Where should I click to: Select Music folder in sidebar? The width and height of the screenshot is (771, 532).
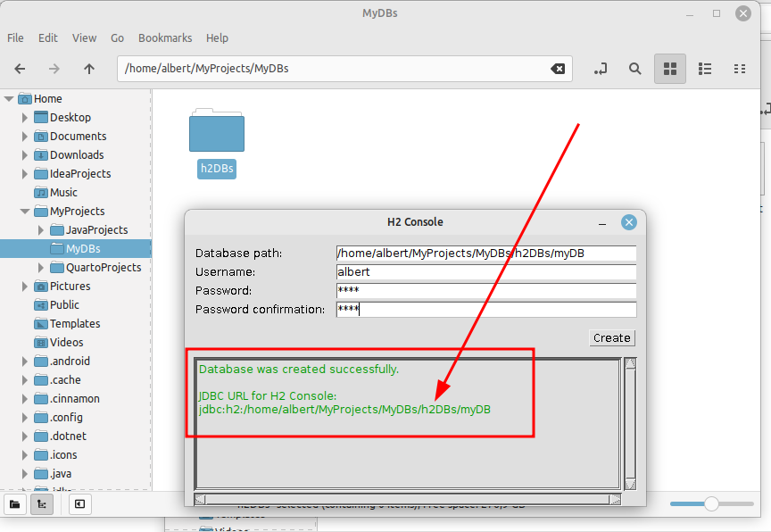[55, 192]
